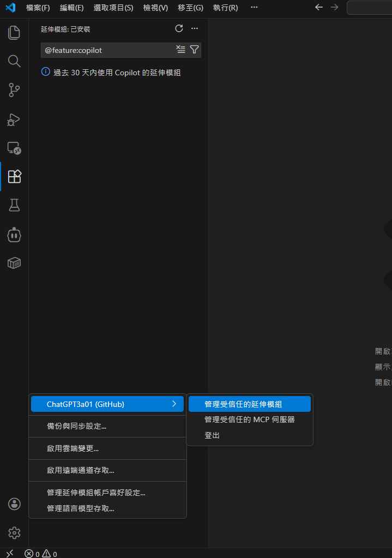The height and width of the screenshot is (558, 392).
Task: Click the 延伸模組: 已安裝 panel title
Action: click(x=65, y=29)
